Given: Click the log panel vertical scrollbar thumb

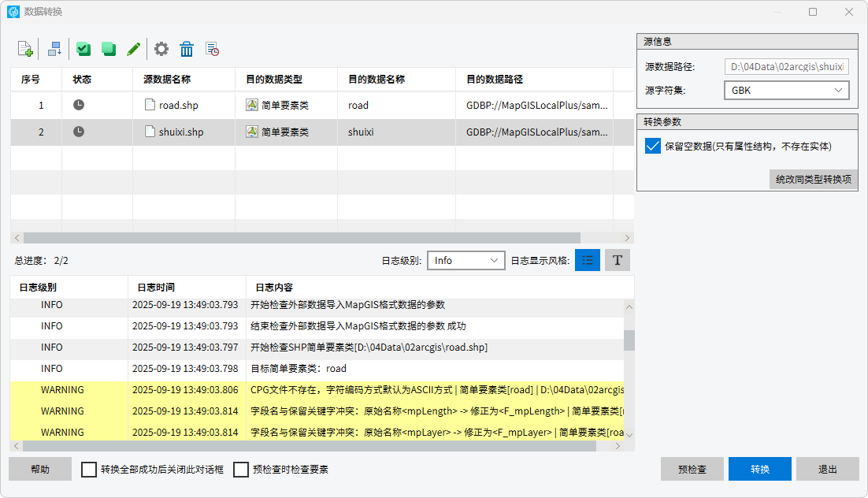Looking at the screenshot, I should (629, 340).
